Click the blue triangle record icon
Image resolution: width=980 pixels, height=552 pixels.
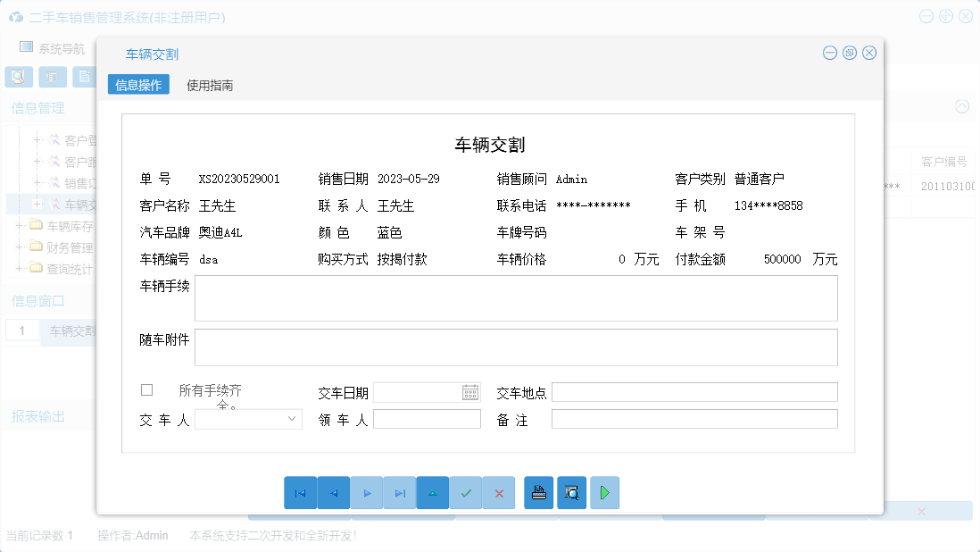click(x=433, y=492)
